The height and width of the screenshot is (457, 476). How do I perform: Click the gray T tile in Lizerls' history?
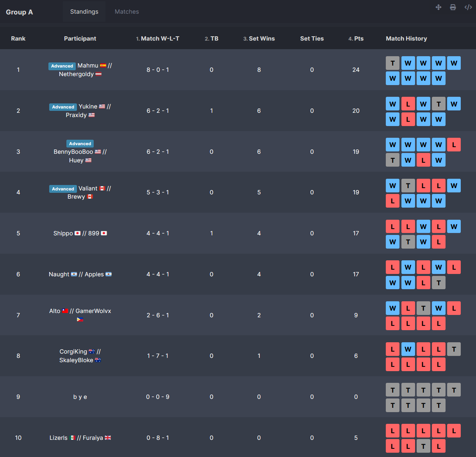[423, 446]
